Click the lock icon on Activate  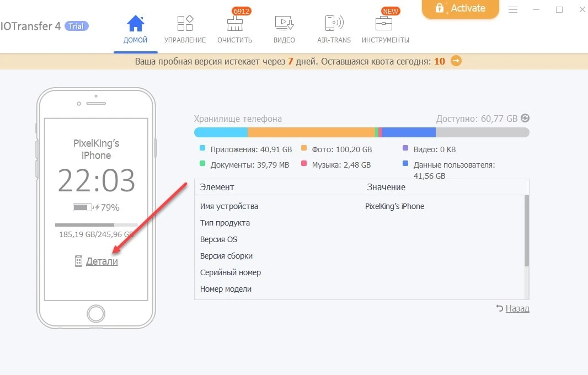pos(439,8)
